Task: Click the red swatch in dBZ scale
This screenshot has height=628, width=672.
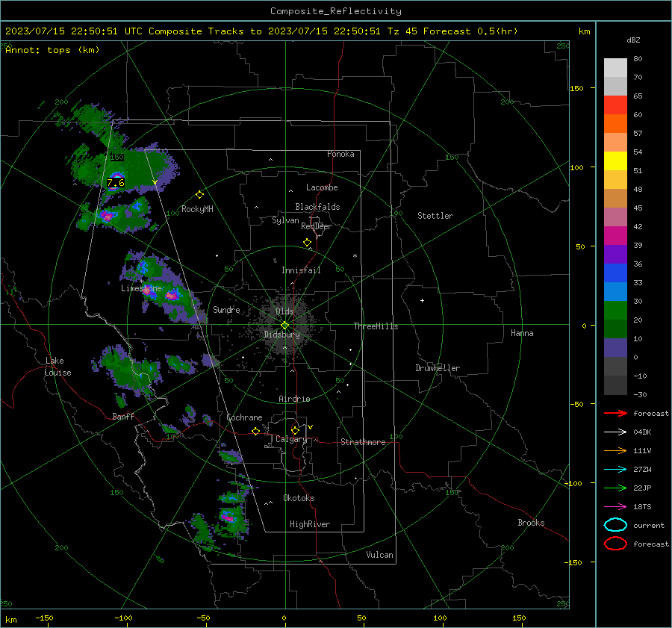Action: point(615,105)
